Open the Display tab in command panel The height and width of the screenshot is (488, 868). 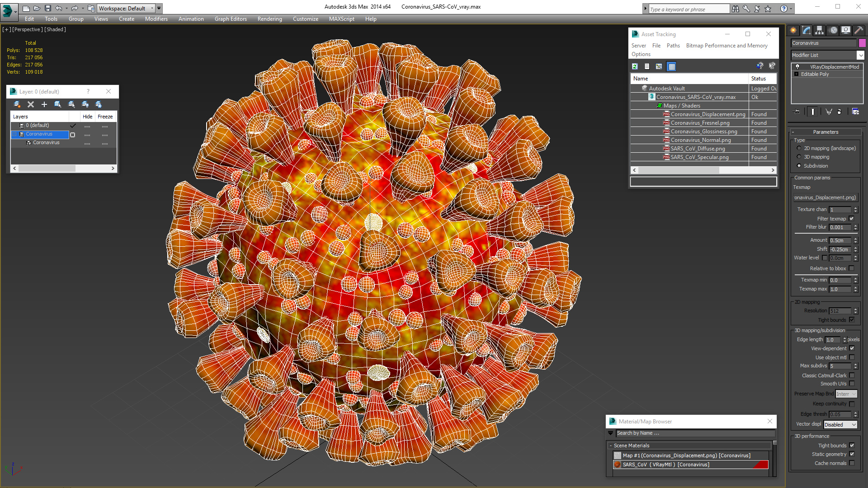(846, 30)
